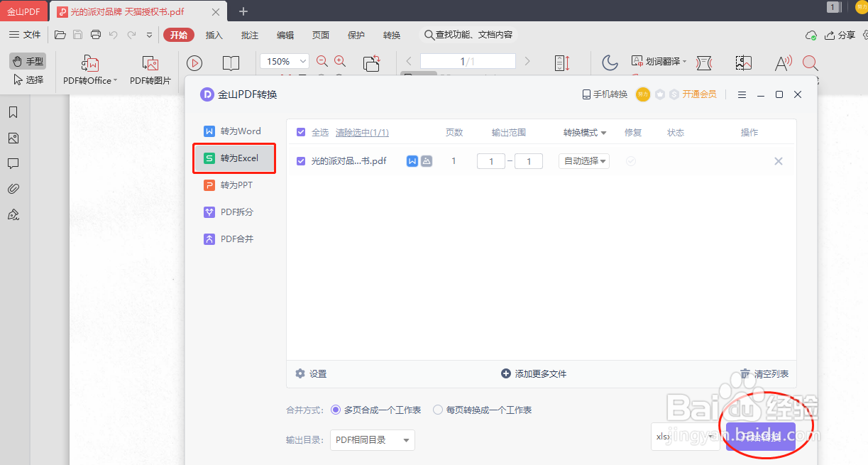Switch to 页面 ribbon tab
Image resolution: width=868 pixels, height=465 pixels.
321,35
